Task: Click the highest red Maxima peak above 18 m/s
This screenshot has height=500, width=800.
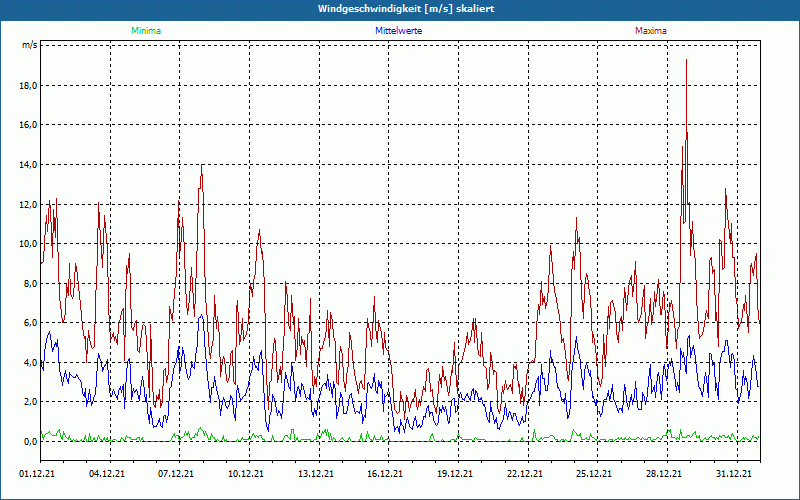Action: [x=686, y=61]
